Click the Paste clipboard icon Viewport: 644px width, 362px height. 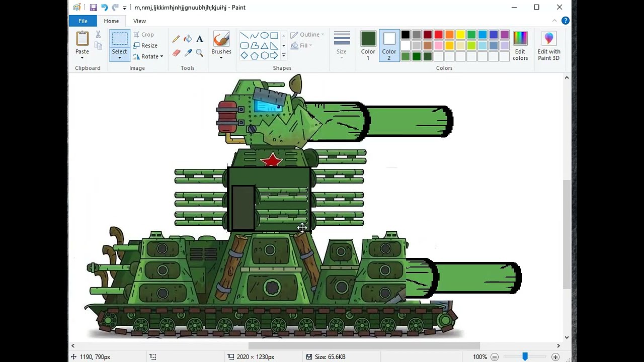pos(82,38)
